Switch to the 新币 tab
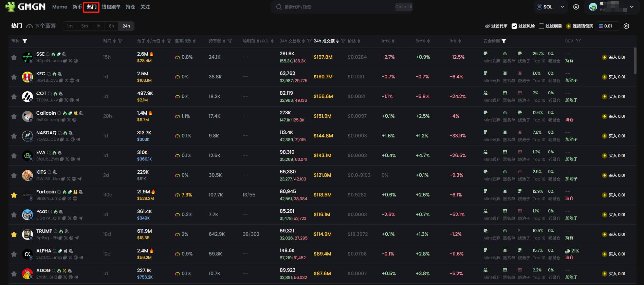This screenshot has height=285, width=644. click(x=77, y=7)
